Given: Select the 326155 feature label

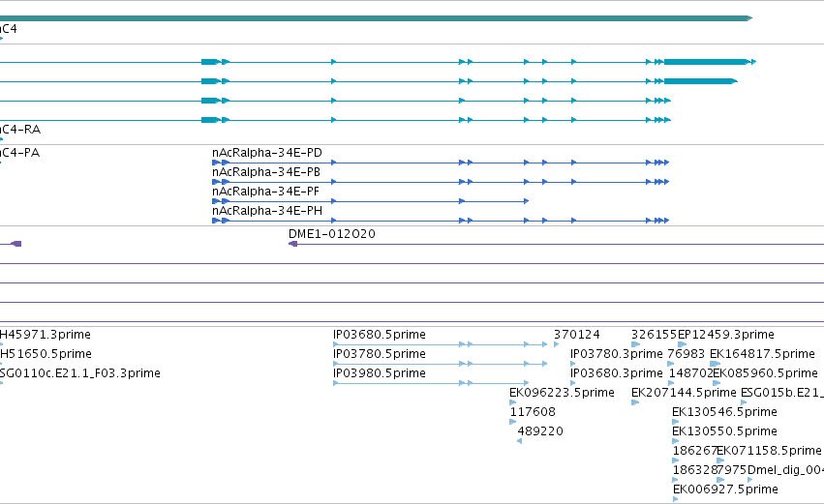Looking at the screenshot, I should point(655,335).
